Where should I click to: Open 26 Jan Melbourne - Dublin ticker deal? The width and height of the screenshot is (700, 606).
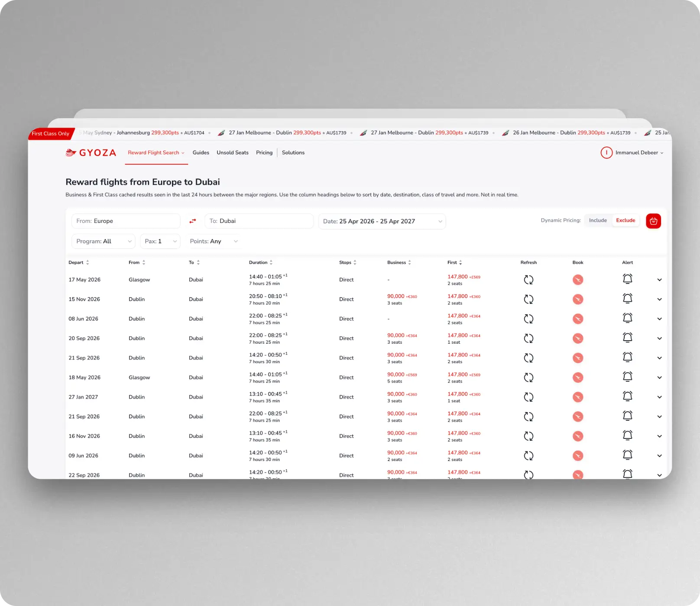click(x=567, y=133)
